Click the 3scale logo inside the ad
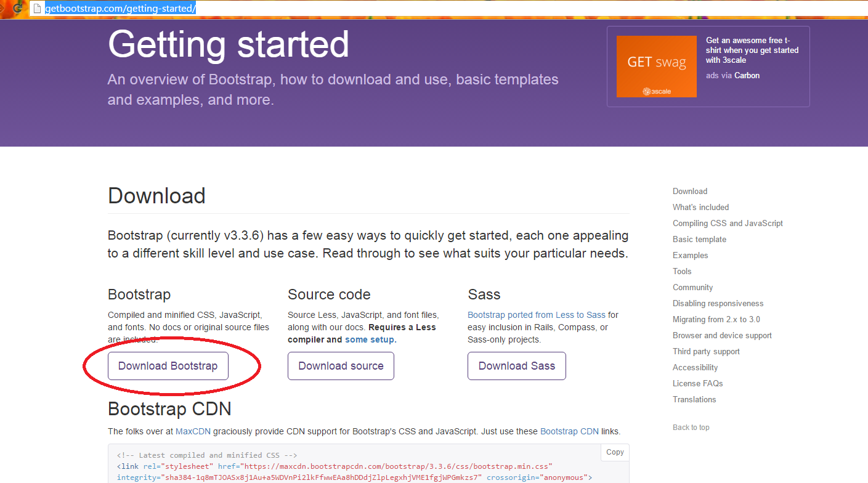The height and width of the screenshot is (483, 868). pos(656,90)
